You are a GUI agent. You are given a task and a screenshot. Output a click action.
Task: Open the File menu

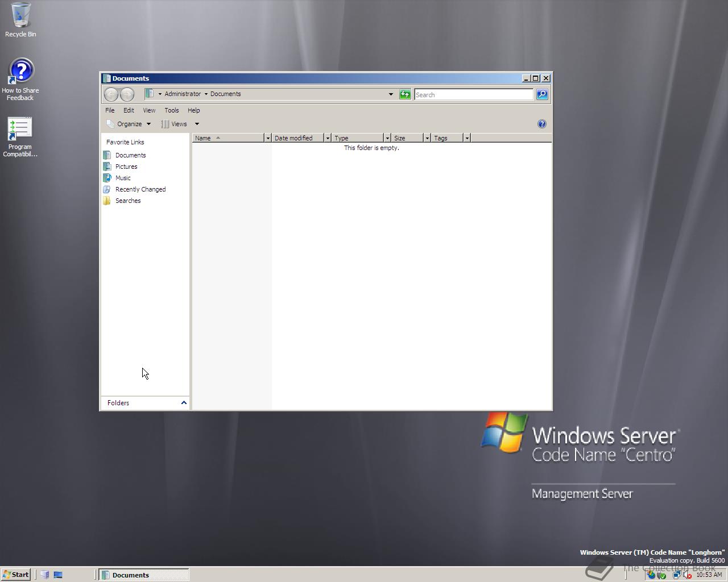point(110,110)
